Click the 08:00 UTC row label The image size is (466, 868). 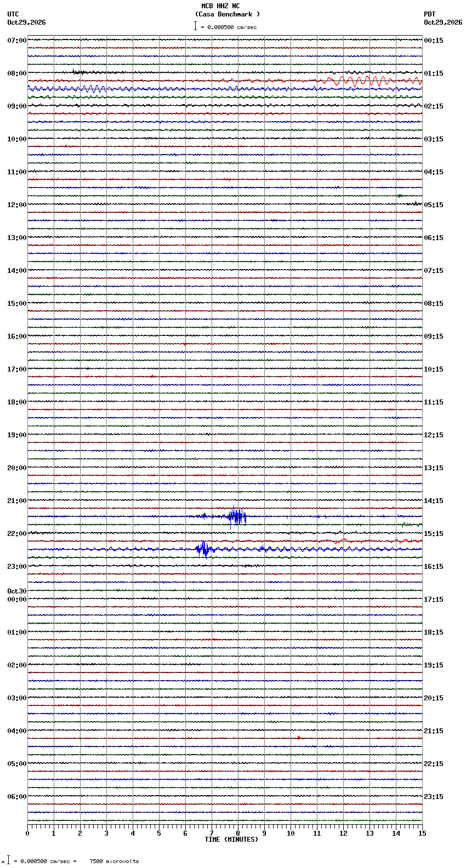tap(16, 73)
